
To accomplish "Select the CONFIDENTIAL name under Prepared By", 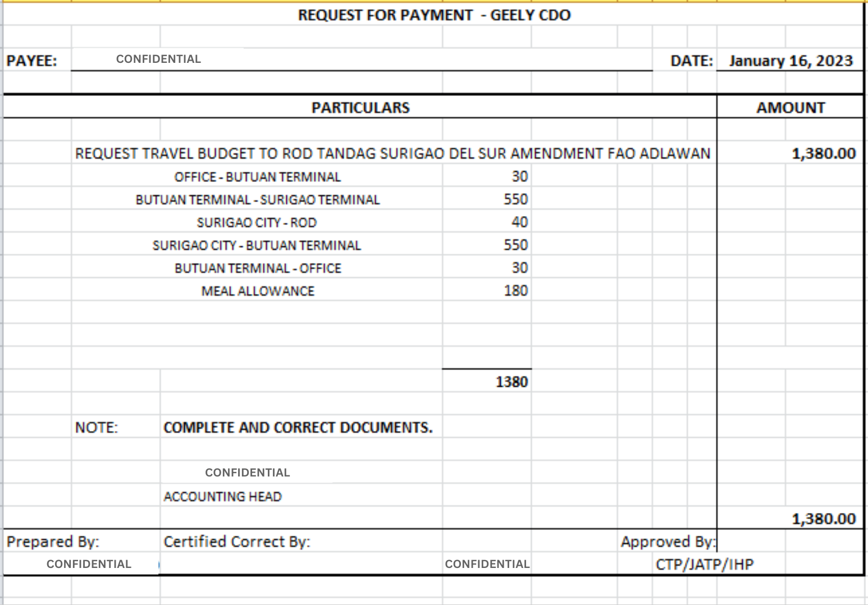I will (x=89, y=564).
